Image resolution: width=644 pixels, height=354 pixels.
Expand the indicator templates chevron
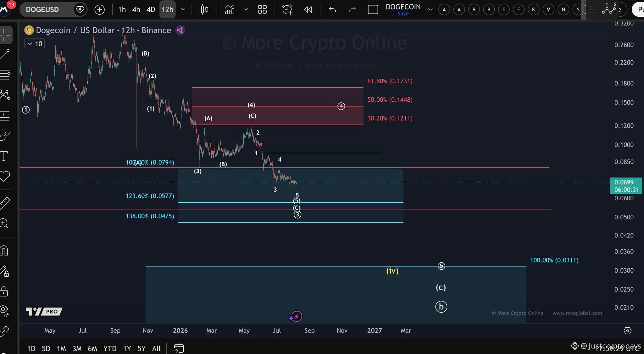click(x=246, y=10)
